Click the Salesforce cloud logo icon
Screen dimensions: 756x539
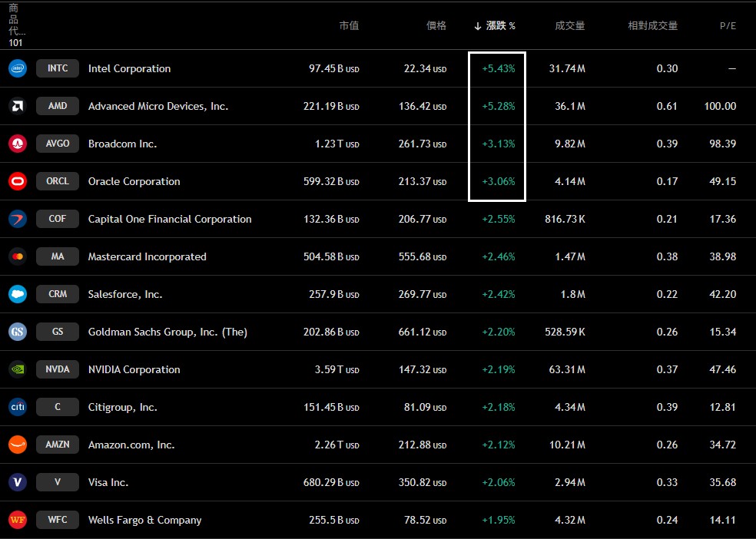pyautogui.click(x=17, y=294)
